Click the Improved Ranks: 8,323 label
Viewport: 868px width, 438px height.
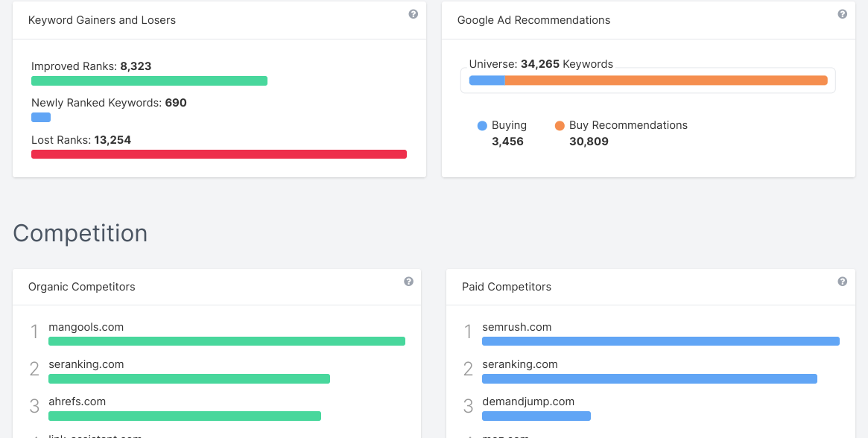(92, 66)
